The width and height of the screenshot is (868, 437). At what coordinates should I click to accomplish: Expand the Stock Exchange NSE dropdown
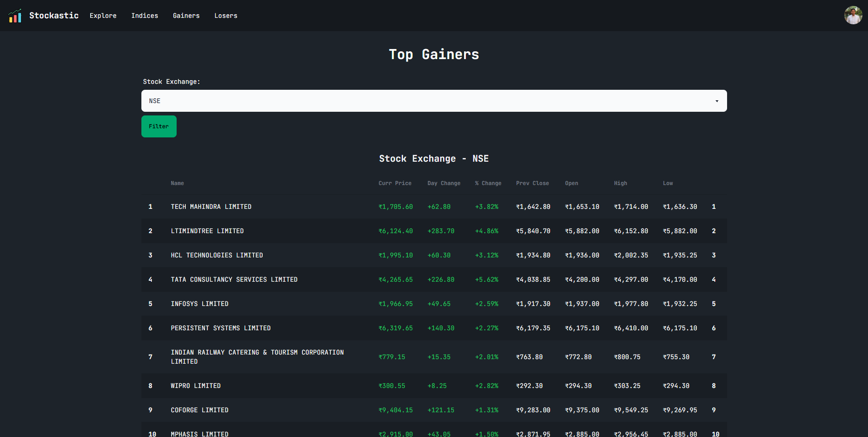pos(434,101)
